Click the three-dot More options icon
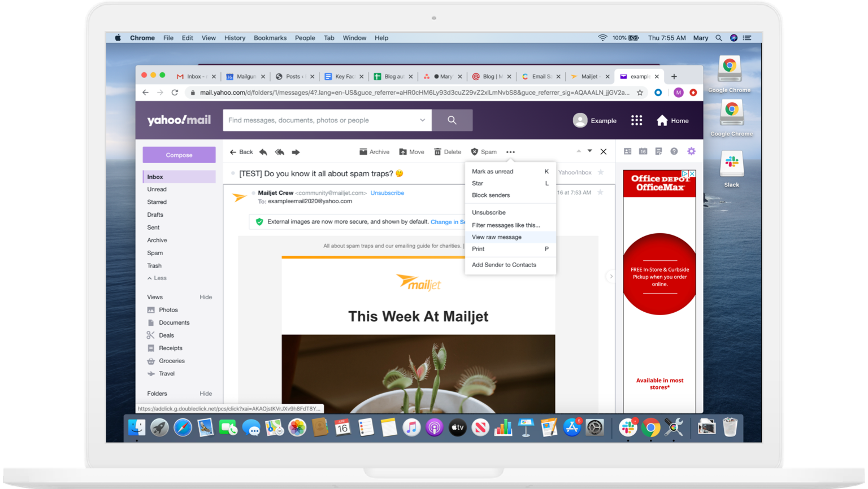 [x=511, y=152]
